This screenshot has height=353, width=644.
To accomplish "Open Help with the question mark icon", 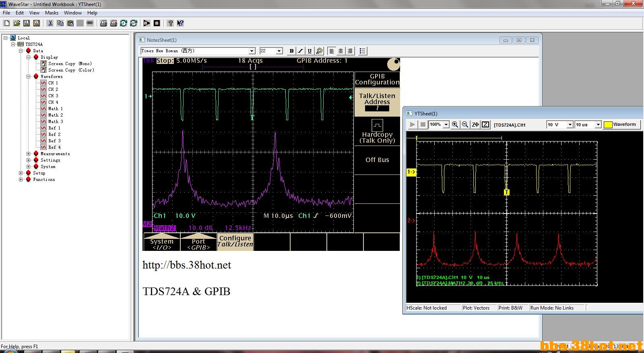I will (170, 23).
